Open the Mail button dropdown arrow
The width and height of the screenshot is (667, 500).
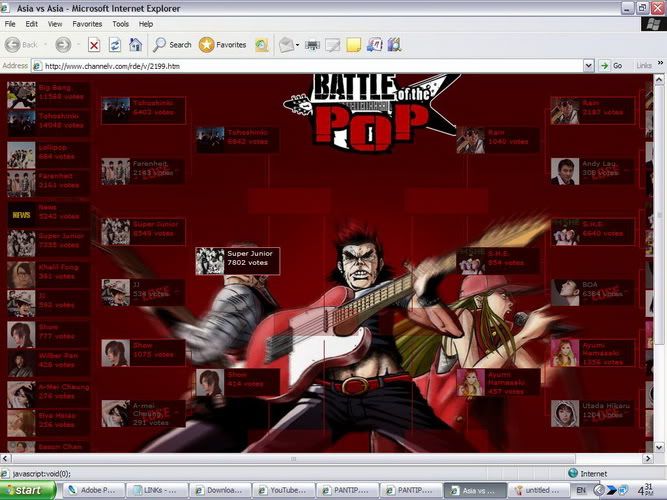pos(297,45)
